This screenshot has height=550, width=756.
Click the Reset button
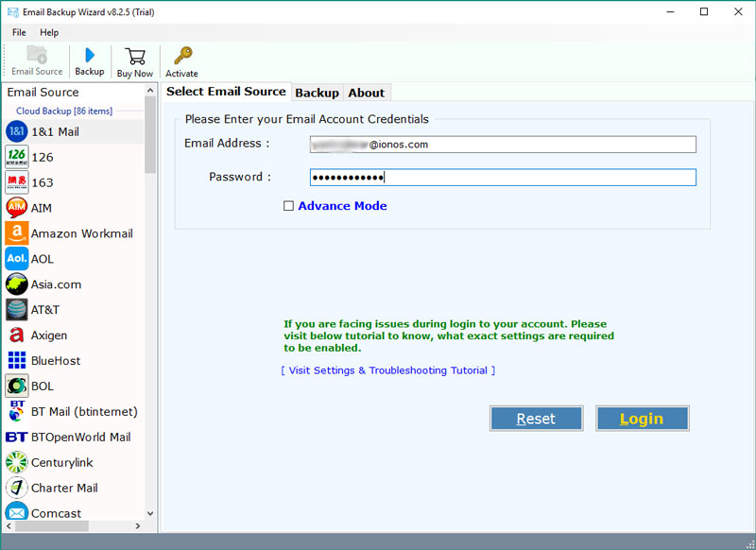536,418
